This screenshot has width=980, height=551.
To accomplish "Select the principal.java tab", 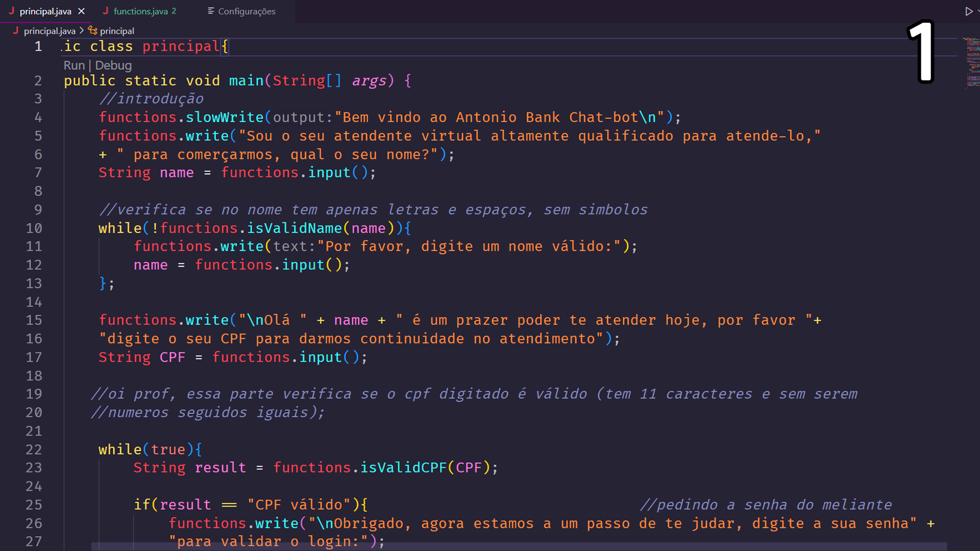I will pos(45,11).
